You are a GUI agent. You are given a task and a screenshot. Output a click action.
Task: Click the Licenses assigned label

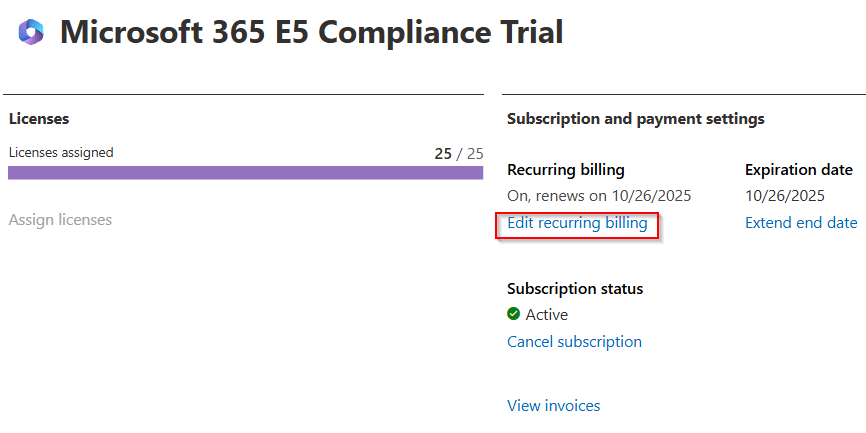click(x=61, y=153)
